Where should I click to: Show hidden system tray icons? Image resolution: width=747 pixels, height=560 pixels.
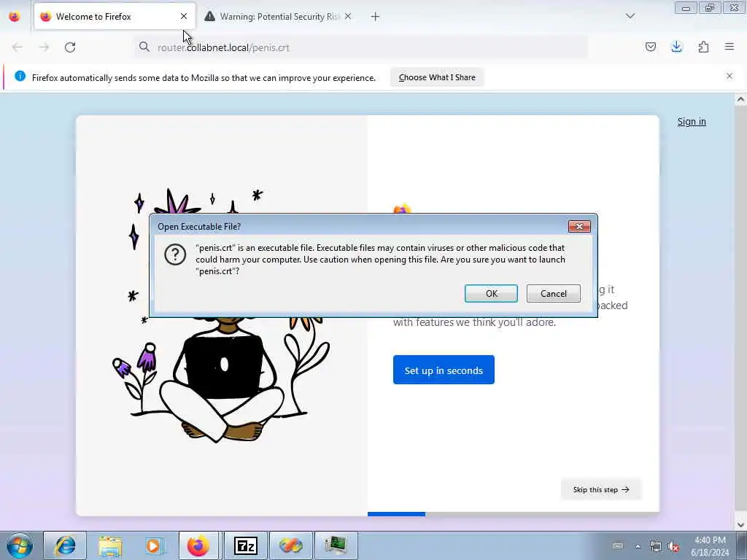[638, 547]
